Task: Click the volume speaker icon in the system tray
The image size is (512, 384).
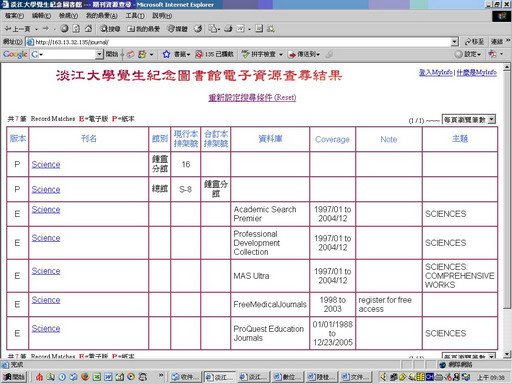Action: 383,377
